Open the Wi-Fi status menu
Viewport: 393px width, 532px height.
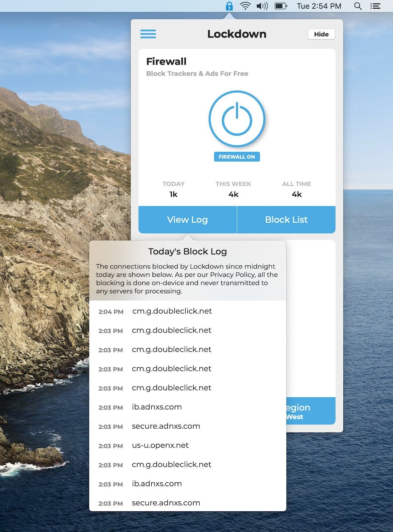(245, 6)
